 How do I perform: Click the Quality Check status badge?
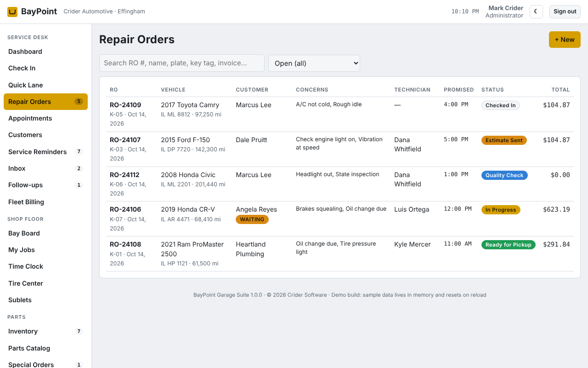pos(504,175)
